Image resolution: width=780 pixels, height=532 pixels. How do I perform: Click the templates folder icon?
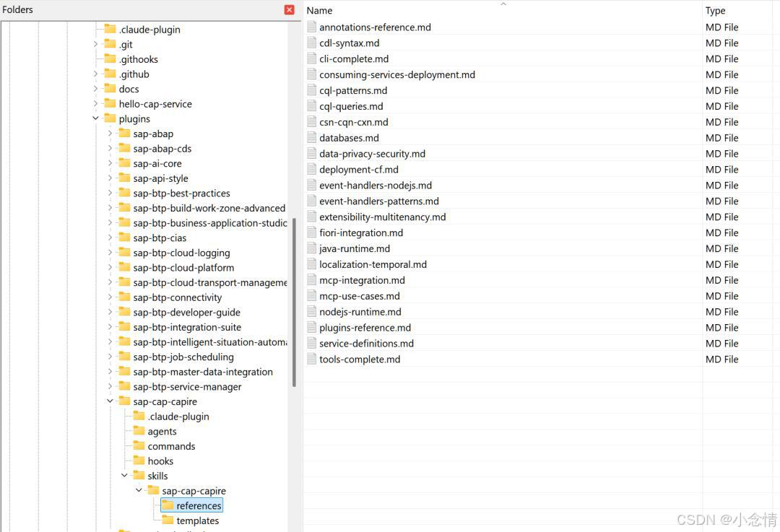point(168,520)
